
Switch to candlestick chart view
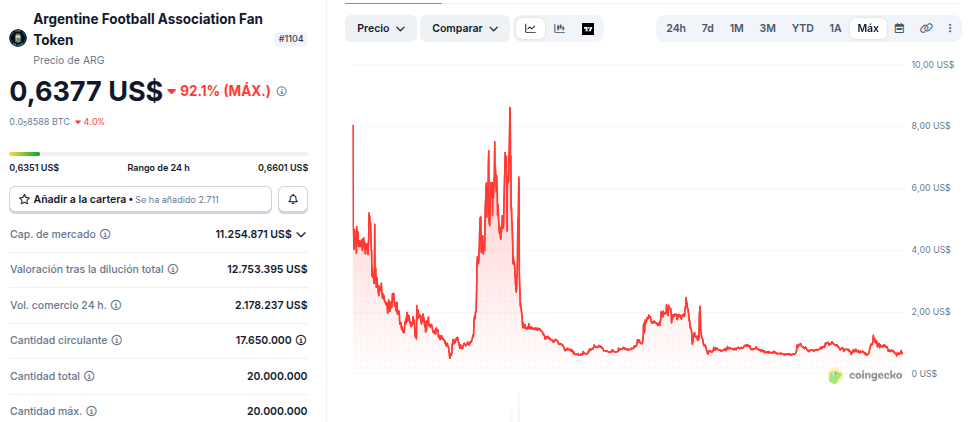pos(559,29)
